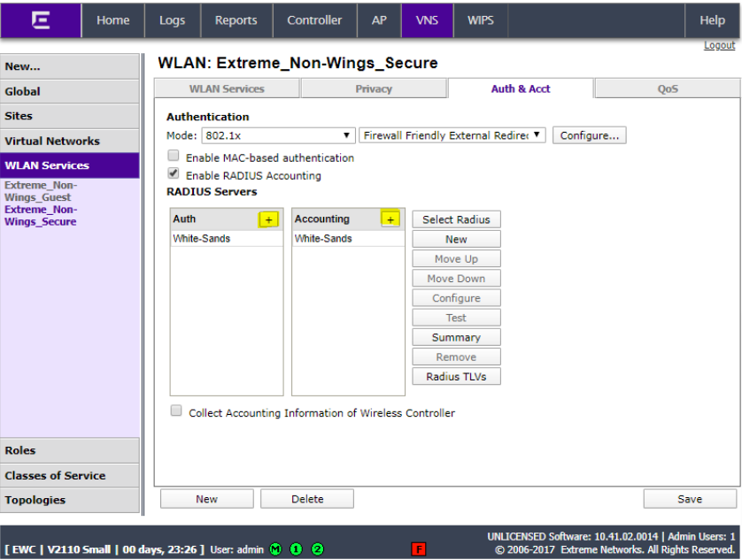The height and width of the screenshot is (560, 742).
Task: Open the AP menu
Action: tap(379, 20)
